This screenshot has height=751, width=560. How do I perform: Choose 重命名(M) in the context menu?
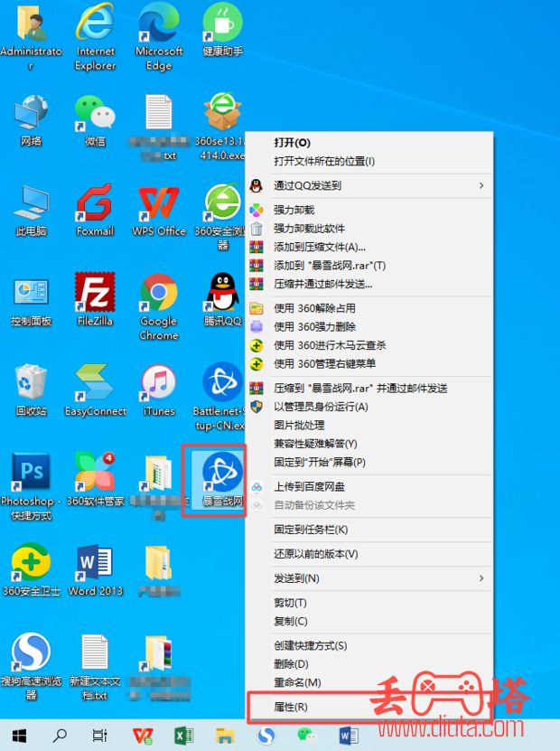point(369,682)
